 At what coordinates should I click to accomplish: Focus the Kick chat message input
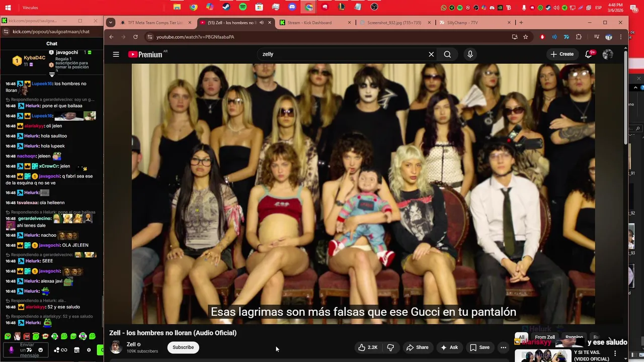(x=27, y=350)
